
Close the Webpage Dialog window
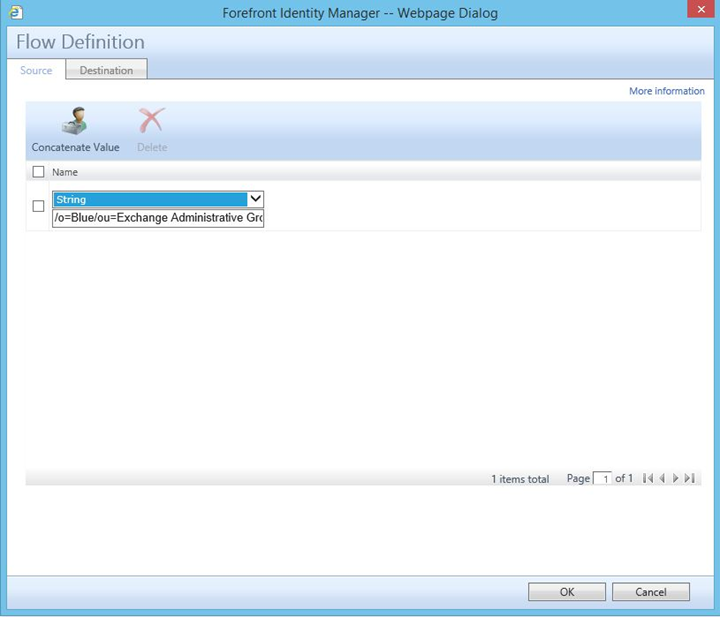[701, 9]
